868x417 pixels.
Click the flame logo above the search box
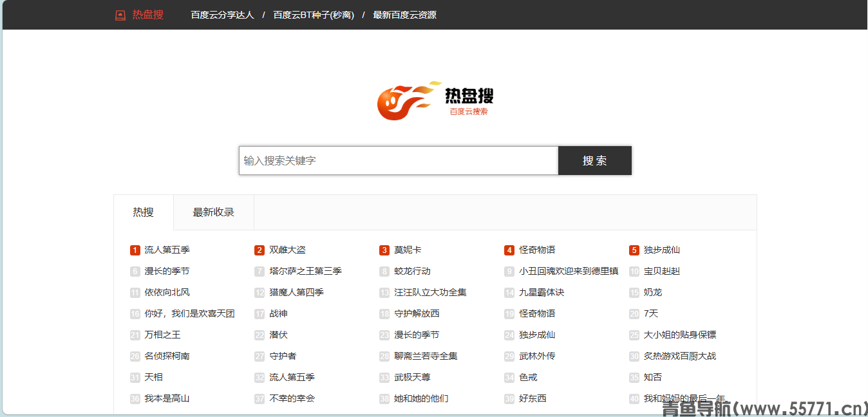(410, 101)
